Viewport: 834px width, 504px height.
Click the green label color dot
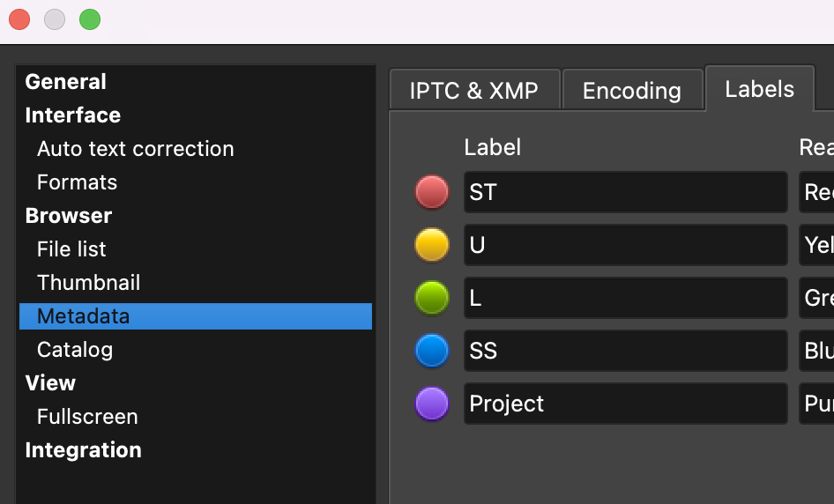[x=432, y=298]
